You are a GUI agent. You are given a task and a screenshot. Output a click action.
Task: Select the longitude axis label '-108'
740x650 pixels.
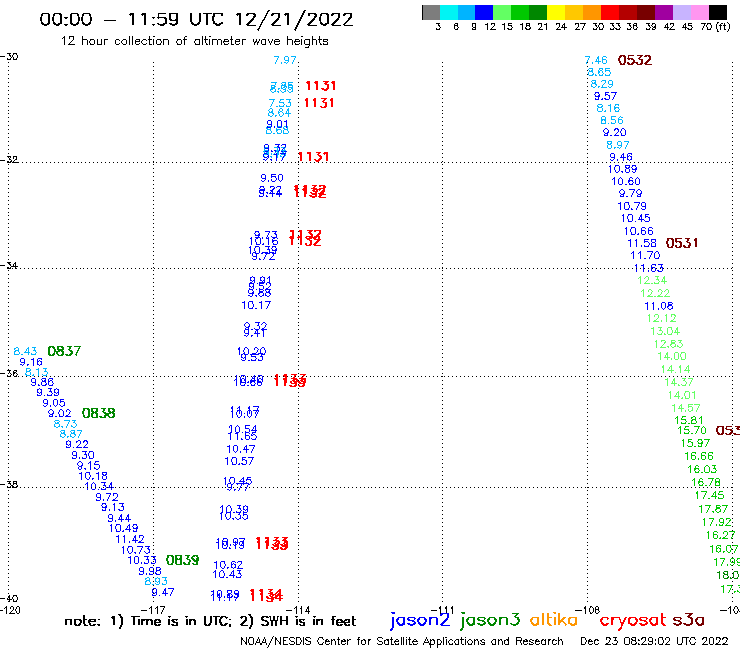click(x=589, y=610)
